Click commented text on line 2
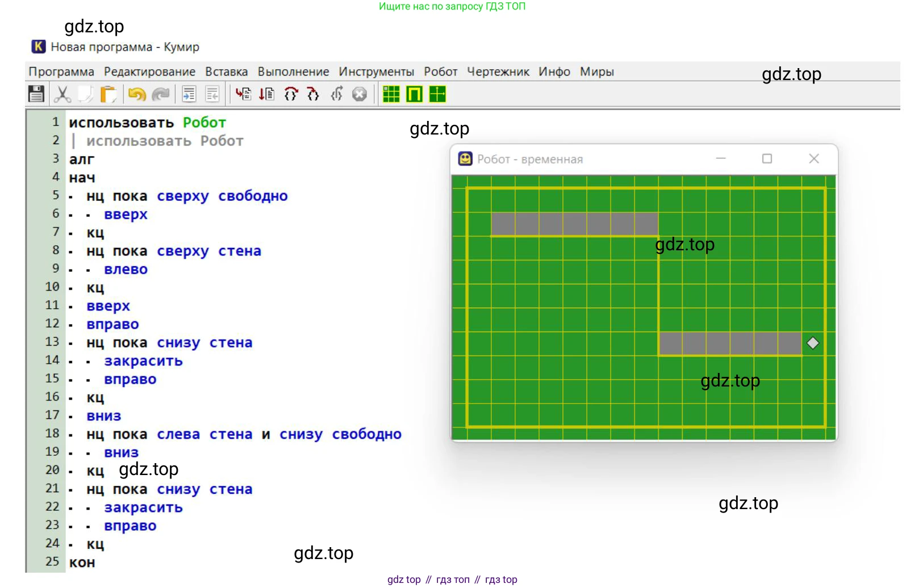The height and width of the screenshot is (588, 906). tap(165, 141)
